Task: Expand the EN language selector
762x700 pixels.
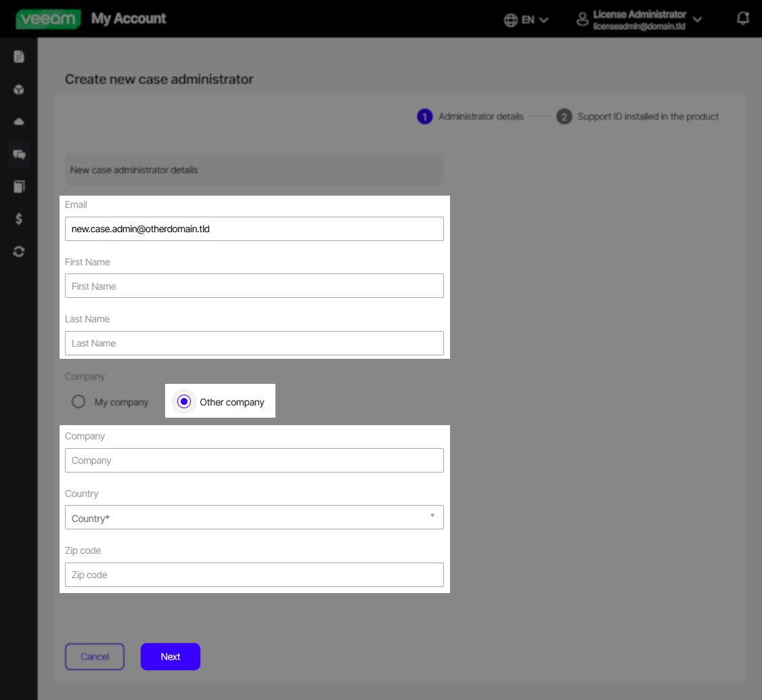Action: (x=526, y=19)
